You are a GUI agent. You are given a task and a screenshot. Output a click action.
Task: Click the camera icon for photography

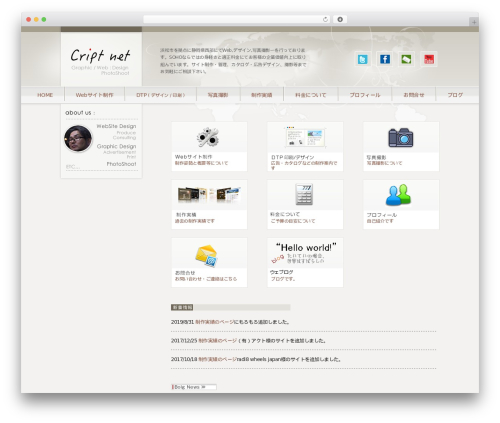(x=401, y=137)
